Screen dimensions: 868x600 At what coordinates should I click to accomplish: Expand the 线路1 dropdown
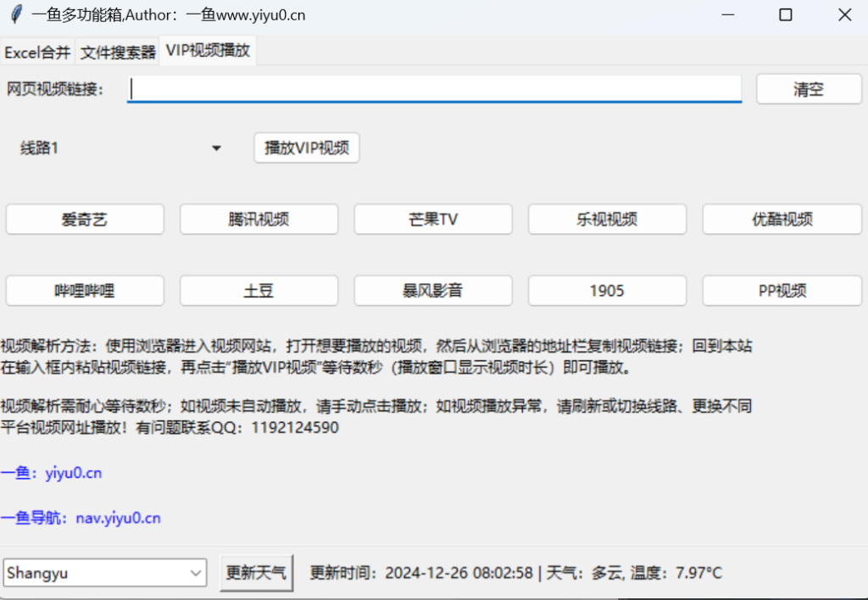120,148
